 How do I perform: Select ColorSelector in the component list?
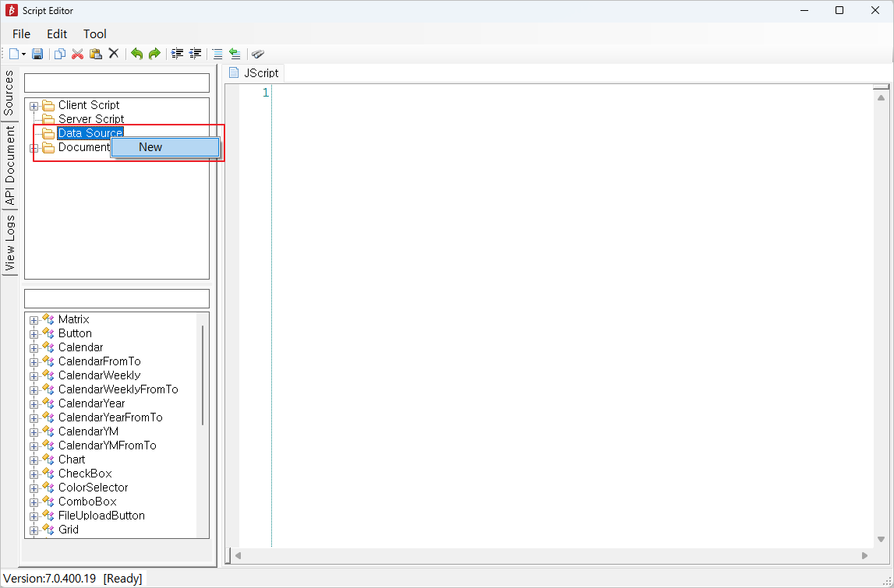click(x=93, y=488)
